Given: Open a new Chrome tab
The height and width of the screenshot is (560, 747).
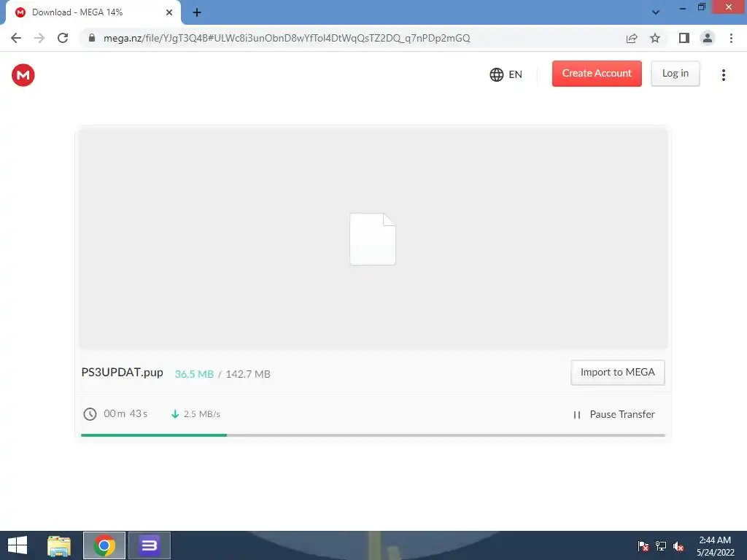Looking at the screenshot, I should [x=197, y=12].
